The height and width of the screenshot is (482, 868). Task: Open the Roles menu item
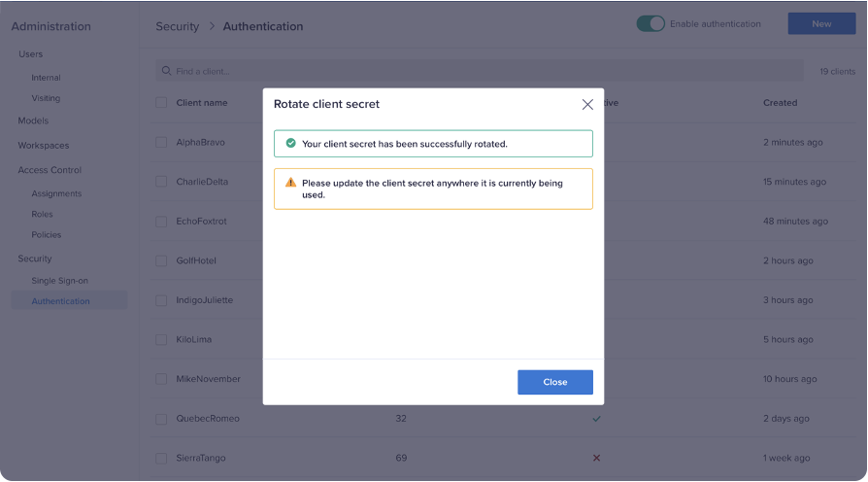pyautogui.click(x=42, y=214)
